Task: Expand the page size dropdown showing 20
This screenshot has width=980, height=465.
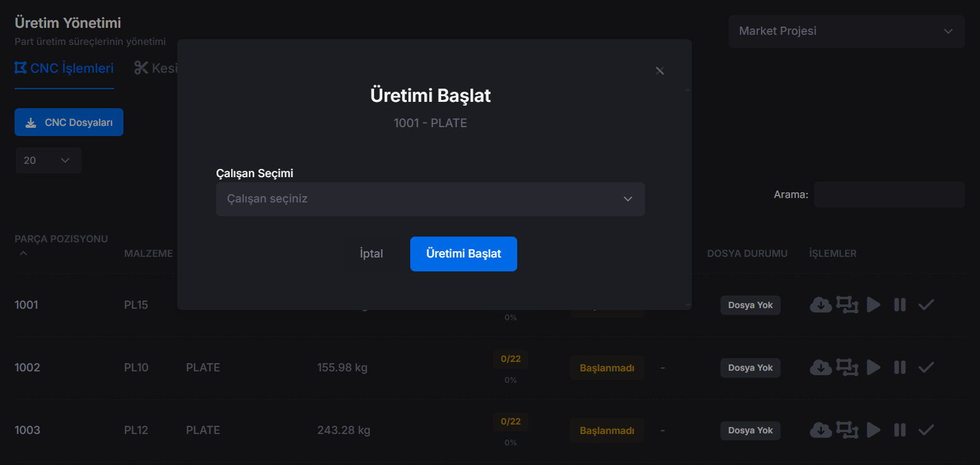Action: pyautogui.click(x=48, y=160)
